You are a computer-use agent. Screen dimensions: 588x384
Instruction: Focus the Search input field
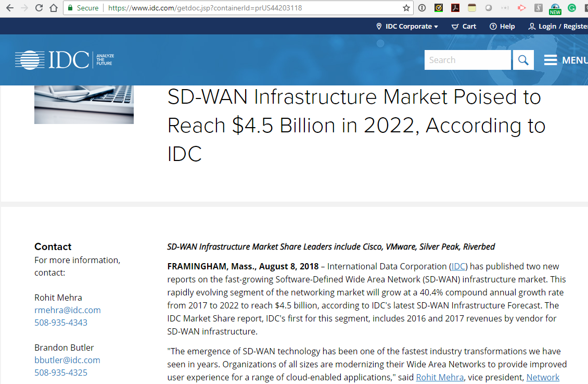point(467,60)
